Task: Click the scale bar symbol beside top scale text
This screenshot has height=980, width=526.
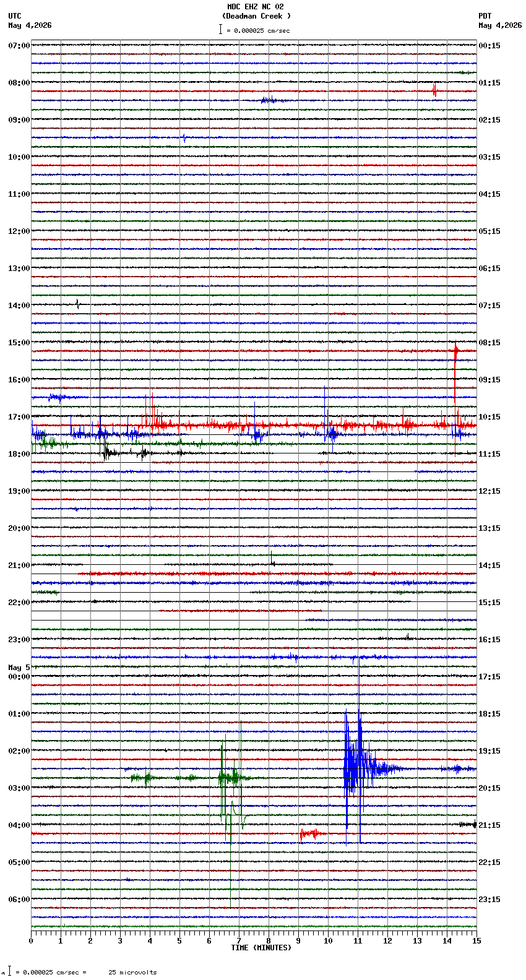Action: pos(220,29)
